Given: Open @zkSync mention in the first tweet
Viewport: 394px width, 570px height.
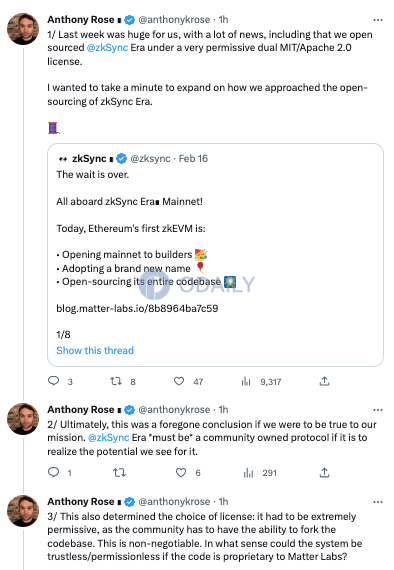Looking at the screenshot, I should tap(107, 48).
